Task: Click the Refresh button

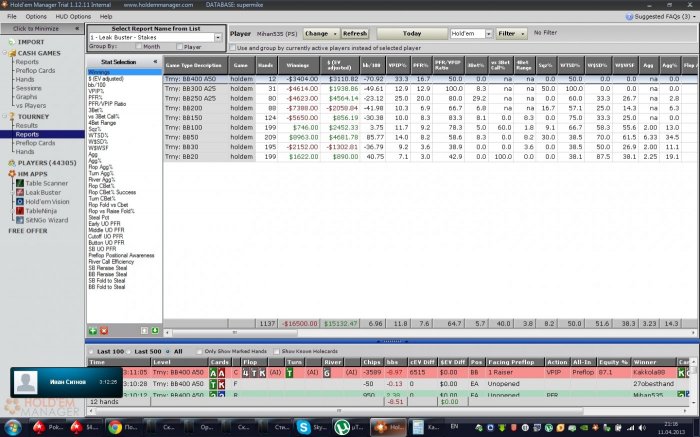Action: click(355, 33)
